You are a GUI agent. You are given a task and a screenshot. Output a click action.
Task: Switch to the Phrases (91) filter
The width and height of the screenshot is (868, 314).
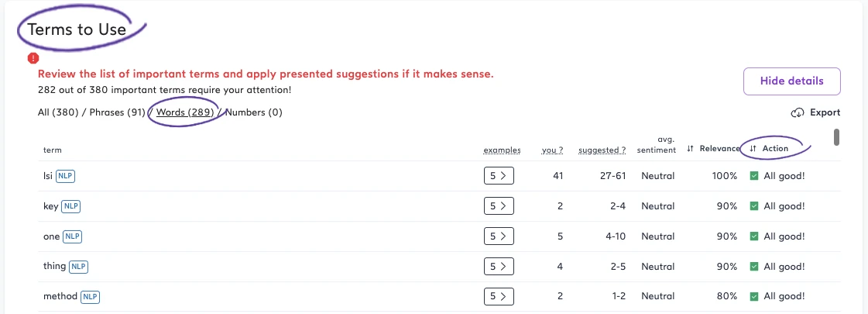(x=118, y=112)
